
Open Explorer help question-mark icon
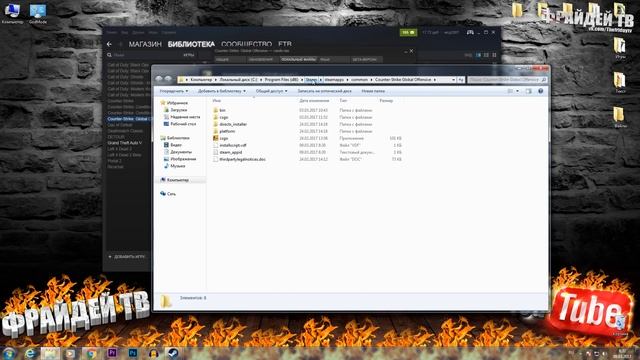pyautogui.click(x=540, y=91)
